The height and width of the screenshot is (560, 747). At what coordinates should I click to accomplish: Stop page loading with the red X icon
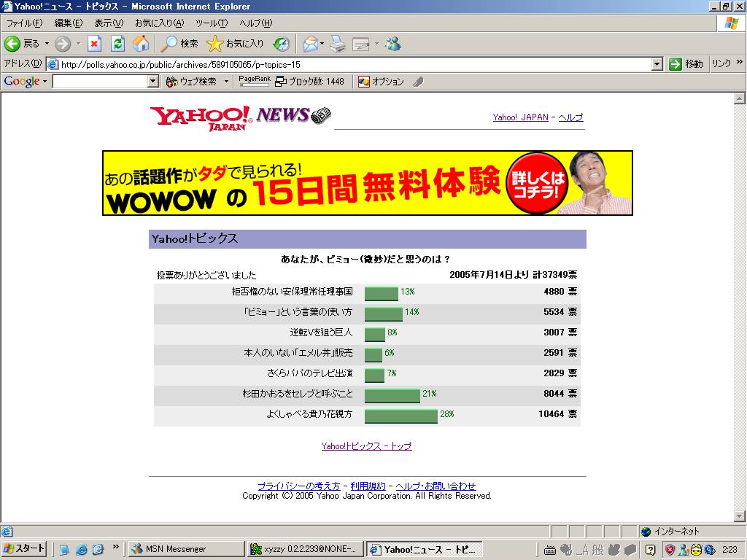[x=94, y=44]
